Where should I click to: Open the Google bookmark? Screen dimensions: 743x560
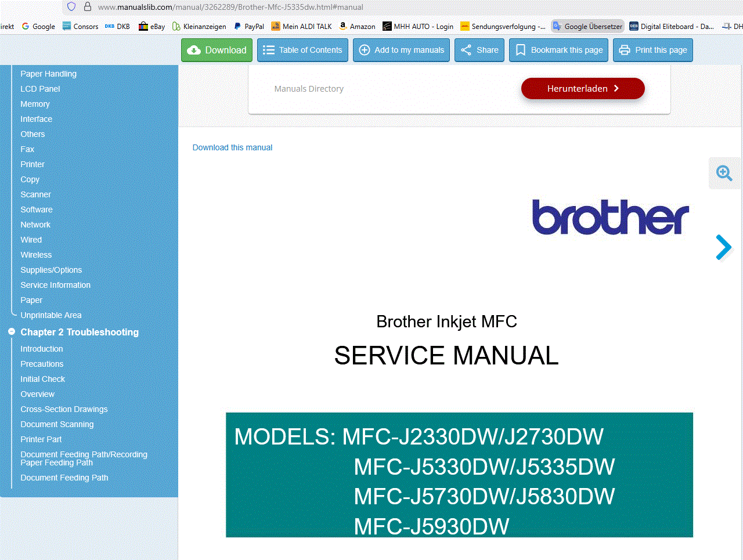tap(38, 26)
